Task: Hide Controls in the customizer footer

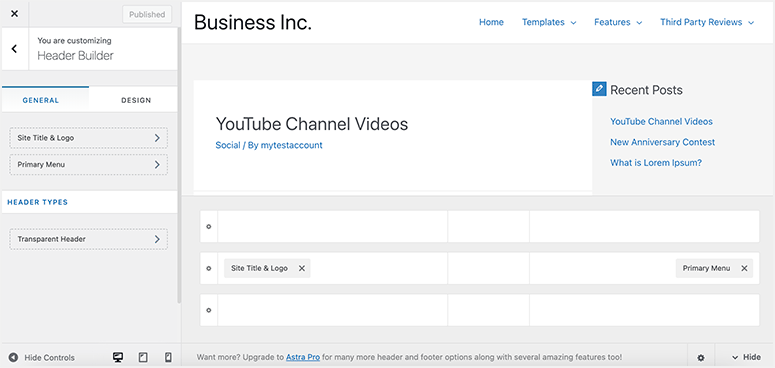Action: pos(42,358)
